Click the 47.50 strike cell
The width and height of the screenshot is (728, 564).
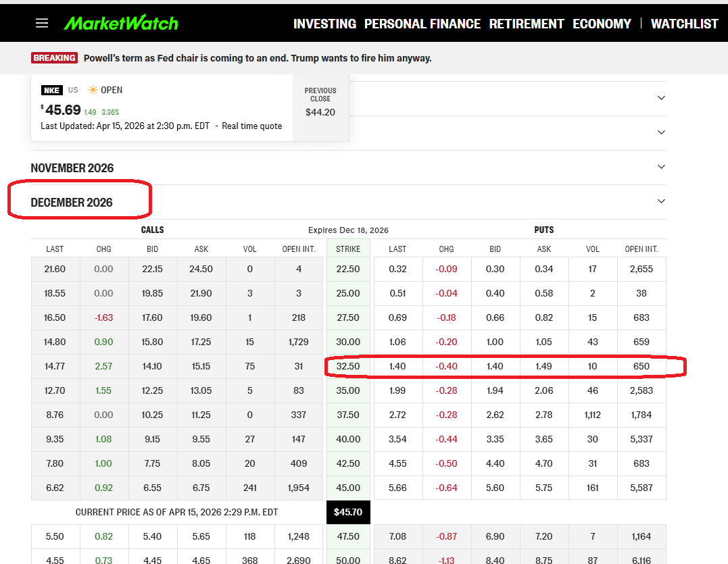coord(348,536)
